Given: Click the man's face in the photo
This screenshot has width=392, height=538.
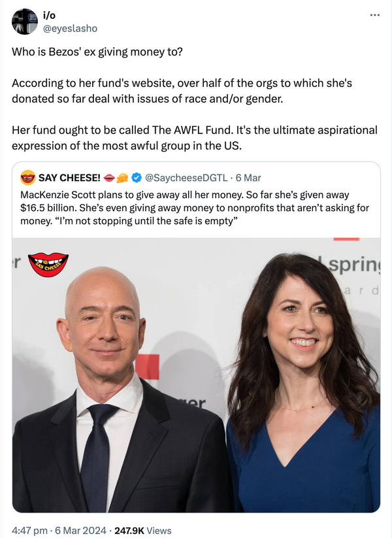Looking at the screenshot, I should point(103,326).
